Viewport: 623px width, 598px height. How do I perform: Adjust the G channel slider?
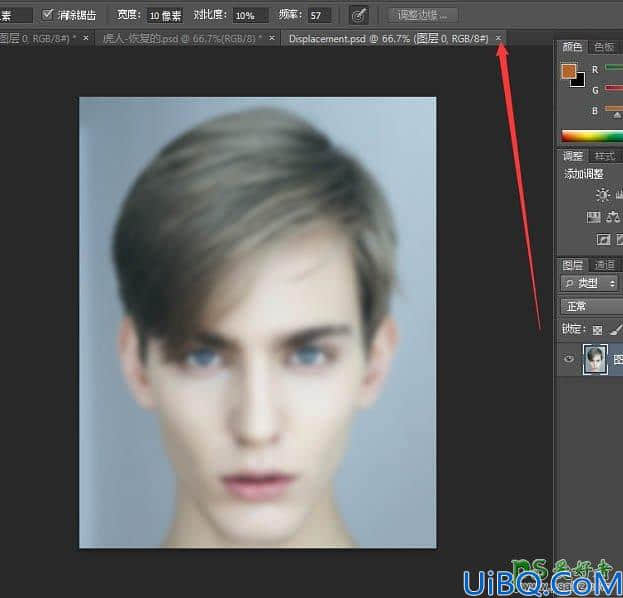(x=613, y=88)
